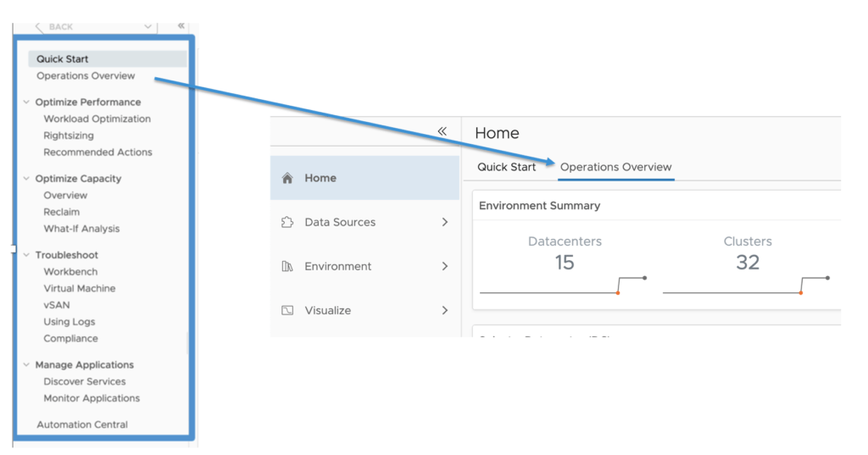Collapse the Optimize Performance section
This screenshot has width=868, height=455.
[27, 103]
